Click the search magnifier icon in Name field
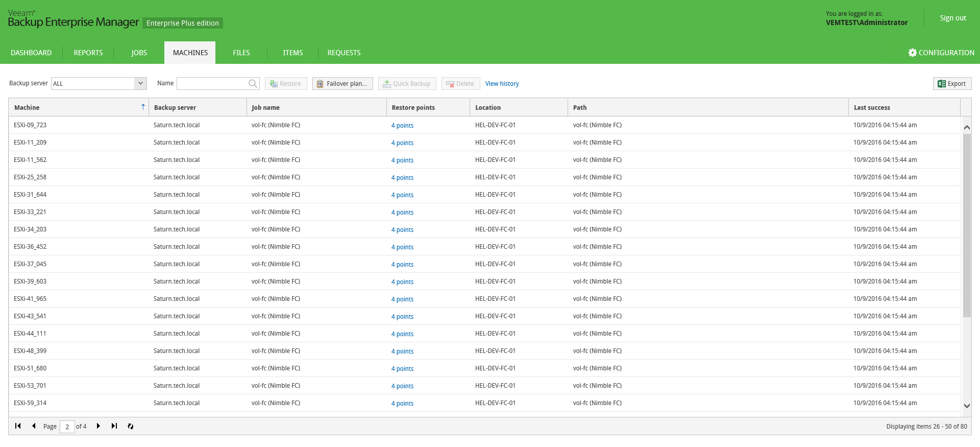The image size is (980, 447). pos(253,83)
